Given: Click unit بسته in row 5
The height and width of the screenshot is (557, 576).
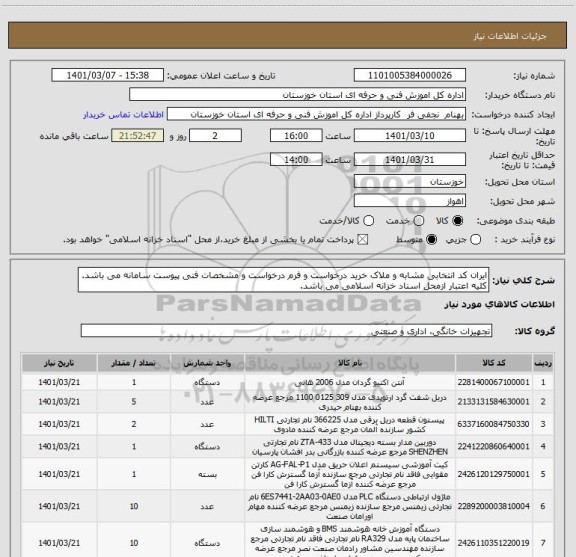Looking at the screenshot, I should point(207,475).
